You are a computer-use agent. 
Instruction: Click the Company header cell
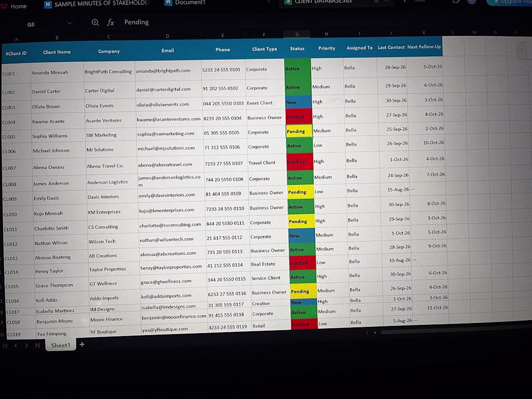(x=109, y=51)
